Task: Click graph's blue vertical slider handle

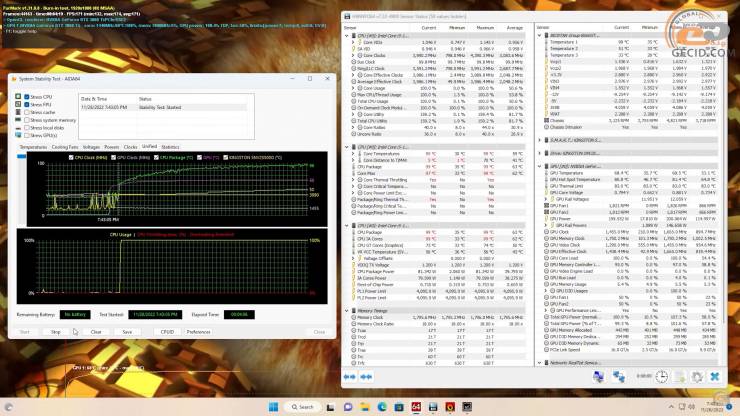Action: point(21,156)
